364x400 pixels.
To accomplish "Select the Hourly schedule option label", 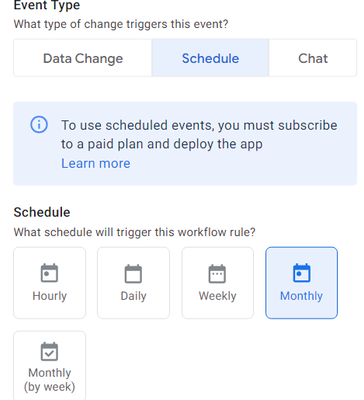I will 50,296.
